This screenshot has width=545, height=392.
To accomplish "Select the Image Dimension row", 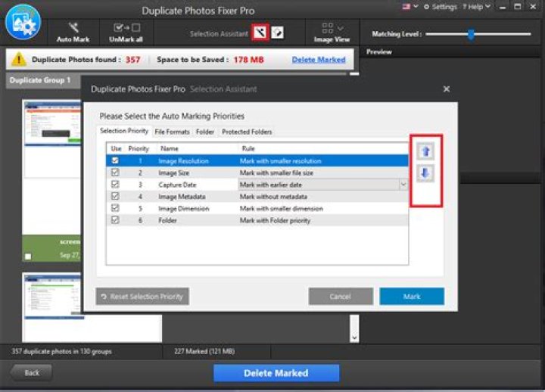I will pos(257,208).
